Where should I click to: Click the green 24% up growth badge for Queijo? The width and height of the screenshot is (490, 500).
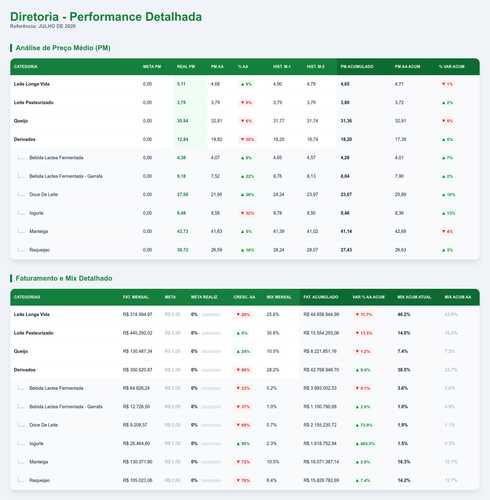coord(243,352)
